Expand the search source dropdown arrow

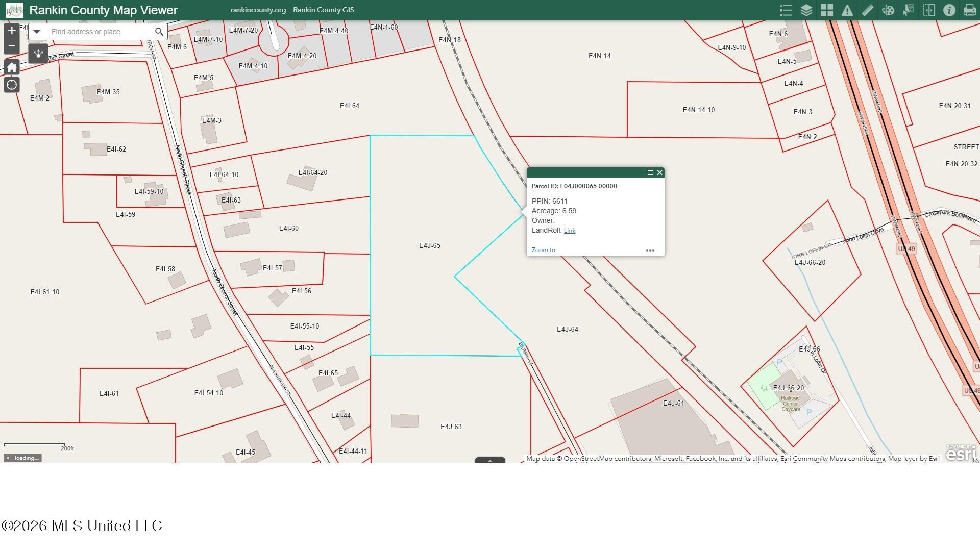click(x=36, y=32)
